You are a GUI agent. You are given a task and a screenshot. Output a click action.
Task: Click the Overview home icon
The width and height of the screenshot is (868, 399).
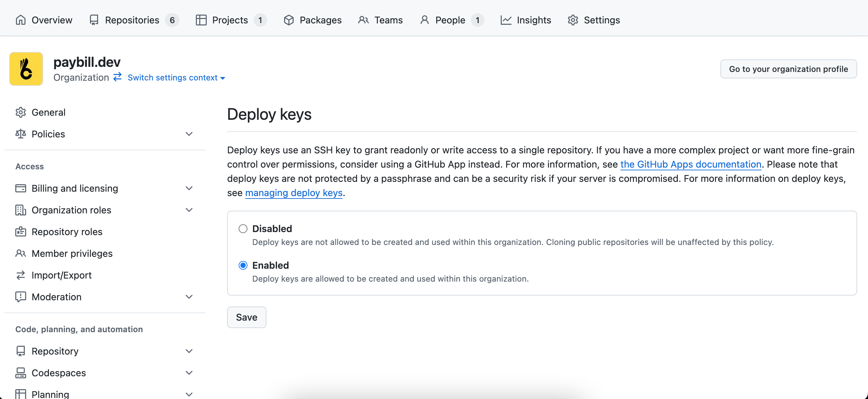pos(20,20)
